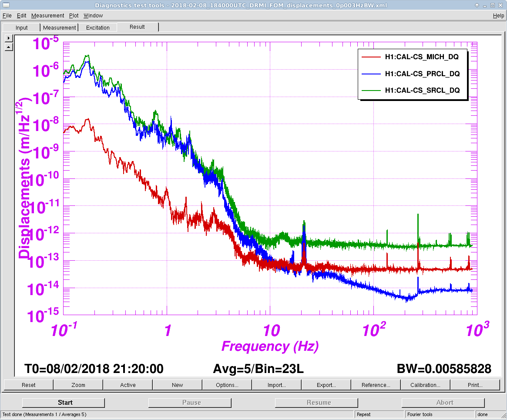Click the H1:CAL-CS_SRCL_DQ legend entry
The width and height of the screenshot is (507, 420).
tap(422, 91)
